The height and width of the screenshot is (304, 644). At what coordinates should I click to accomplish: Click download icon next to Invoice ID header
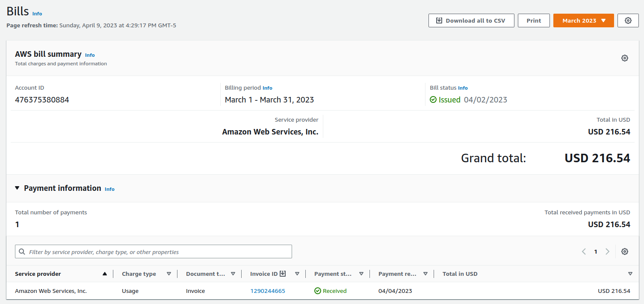click(x=283, y=274)
